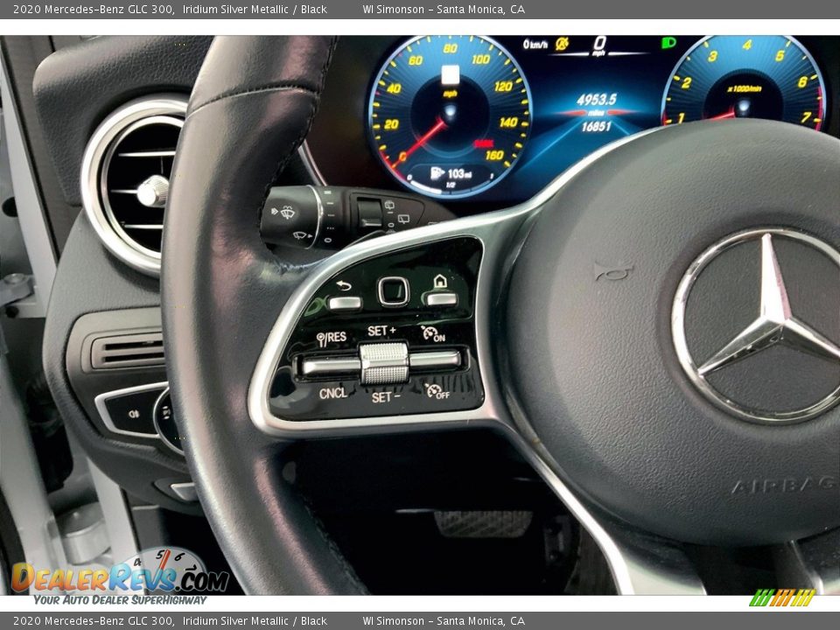Tap the knurled cruise control rocker switch
Viewport: 840px width, 630px height.
[x=384, y=363]
